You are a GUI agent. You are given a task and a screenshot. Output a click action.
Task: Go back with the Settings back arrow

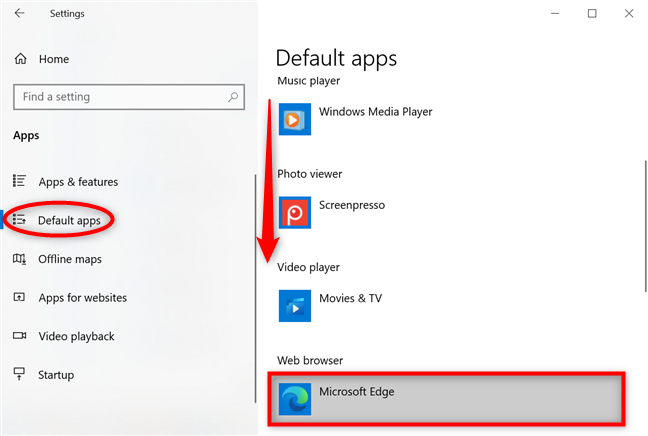tap(19, 13)
